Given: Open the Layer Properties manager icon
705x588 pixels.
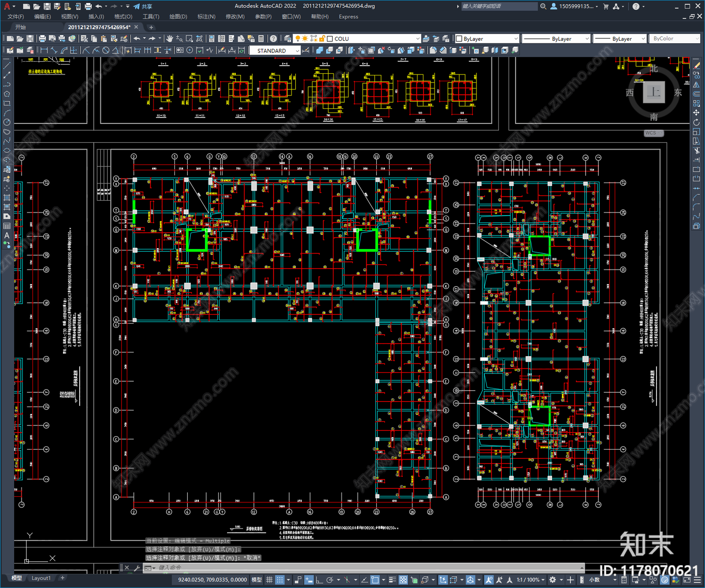Looking at the screenshot, I should click(x=288, y=39).
